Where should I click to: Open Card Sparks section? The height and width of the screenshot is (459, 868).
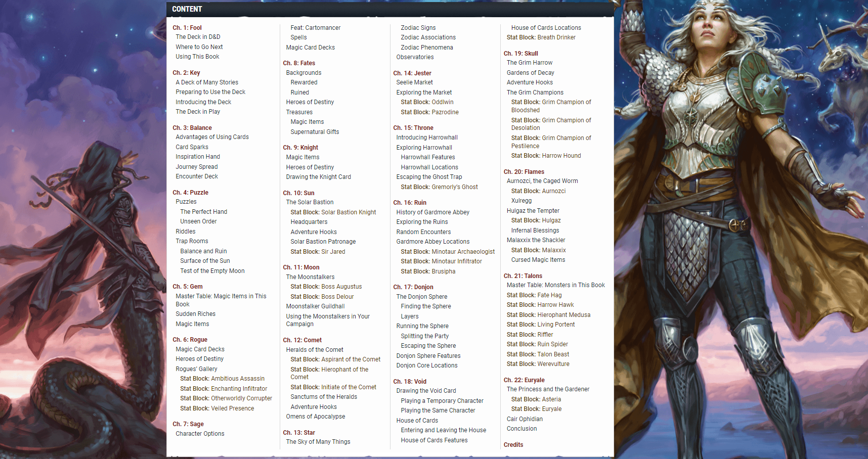(x=192, y=147)
